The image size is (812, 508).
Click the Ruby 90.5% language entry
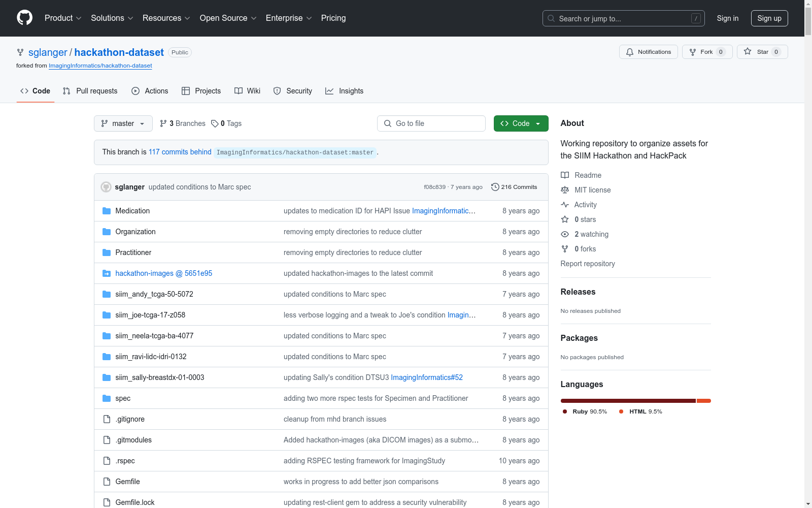tap(585, 411)
